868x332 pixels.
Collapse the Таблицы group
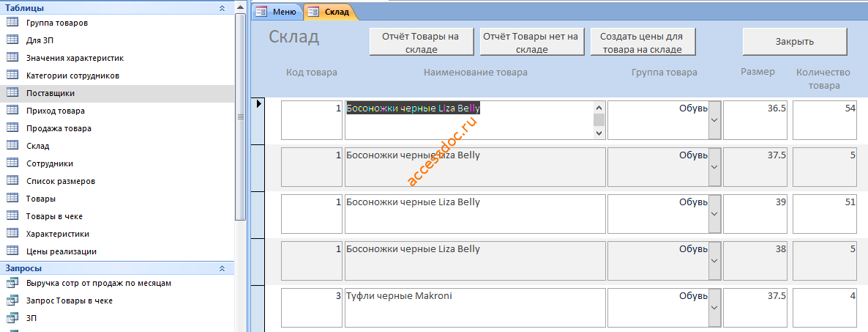pos(222,8)
